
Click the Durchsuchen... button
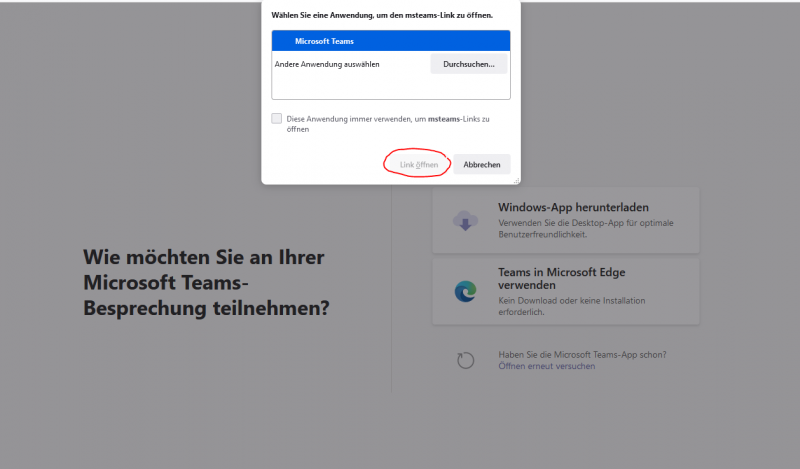click(469, 64)
